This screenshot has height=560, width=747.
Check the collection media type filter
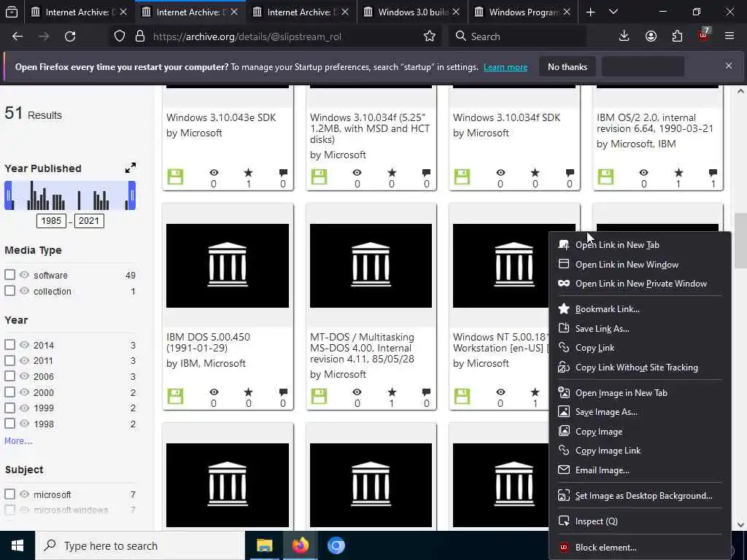point(9,290)
